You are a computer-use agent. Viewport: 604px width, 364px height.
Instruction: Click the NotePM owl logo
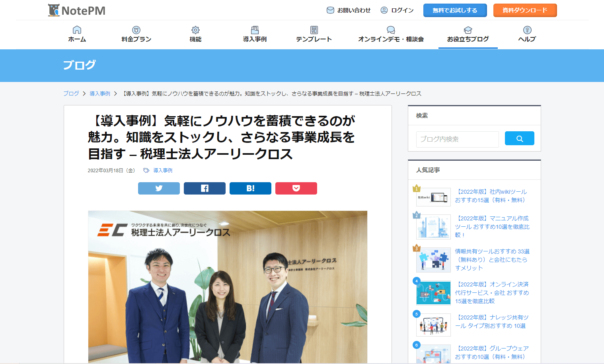tap(76, 10)
